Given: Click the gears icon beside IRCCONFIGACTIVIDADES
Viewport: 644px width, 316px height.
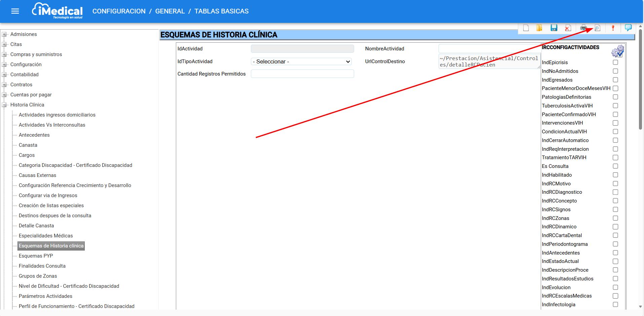Looking at the screenshot, I should 617,51.
